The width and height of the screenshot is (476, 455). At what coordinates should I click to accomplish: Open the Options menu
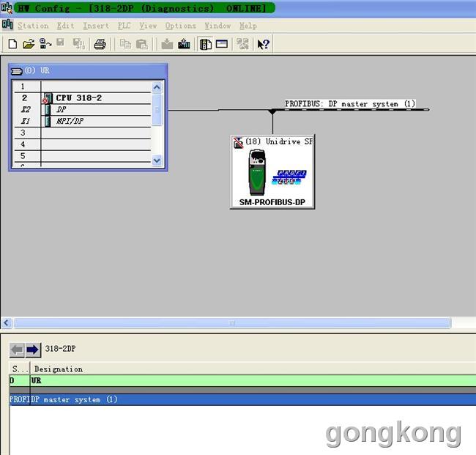coord(180,26)
